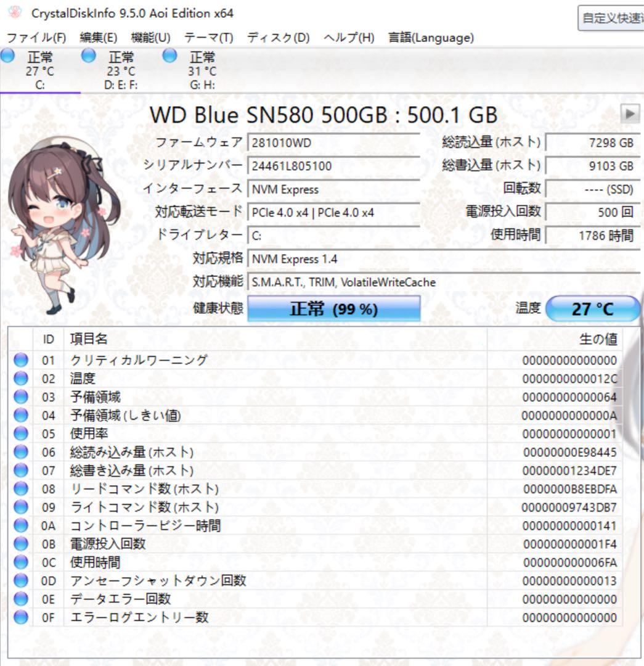Open the ディスク(D) menu
This screenshot has width=644, height=666.
[279, 38]
